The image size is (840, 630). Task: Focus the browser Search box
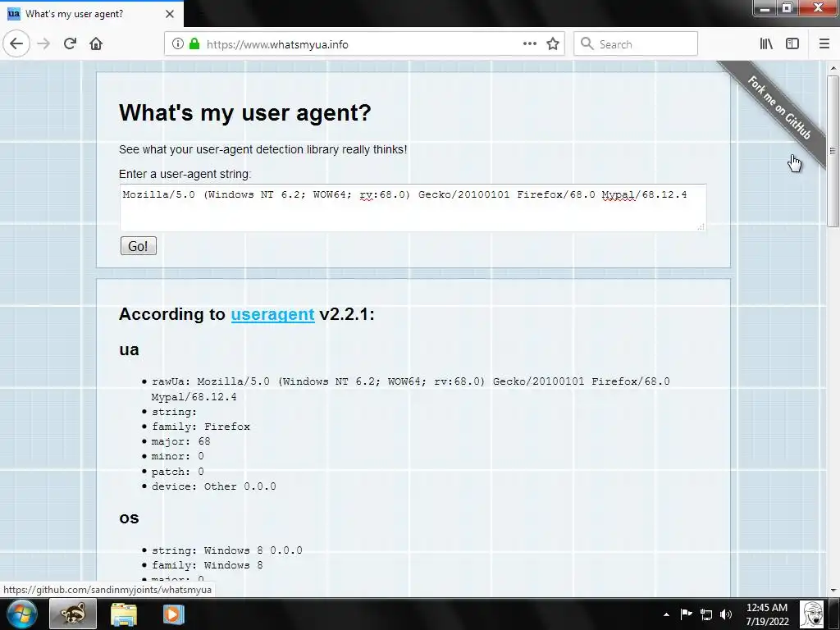click(636, 44)
